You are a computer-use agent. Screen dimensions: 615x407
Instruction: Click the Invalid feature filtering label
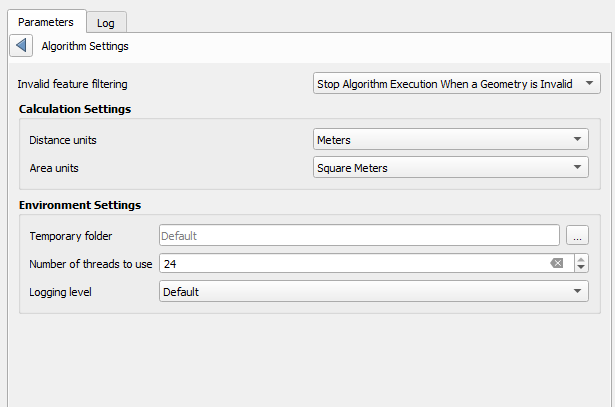tap(73, 84)
